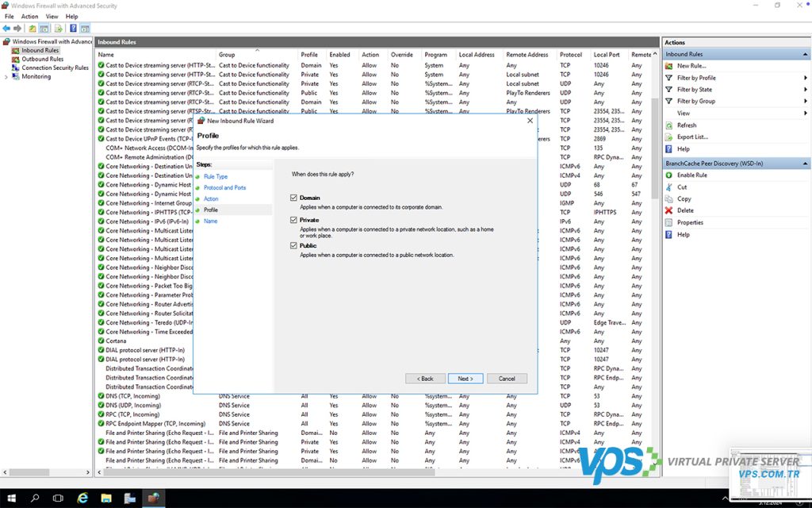The image size is (812, 508).
Task: Click the blue Help toolbar icon
Action: pyautogui.click(x=73, y=29)
